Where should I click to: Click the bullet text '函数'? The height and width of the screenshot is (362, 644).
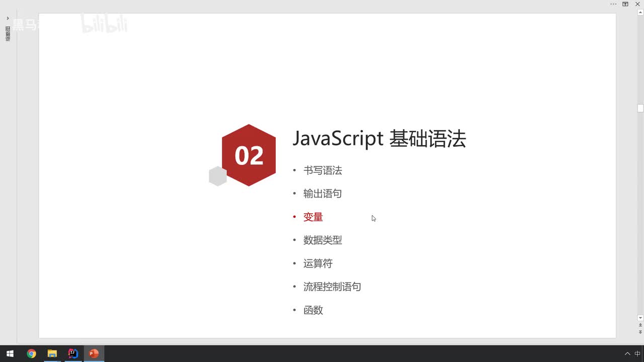313,310
